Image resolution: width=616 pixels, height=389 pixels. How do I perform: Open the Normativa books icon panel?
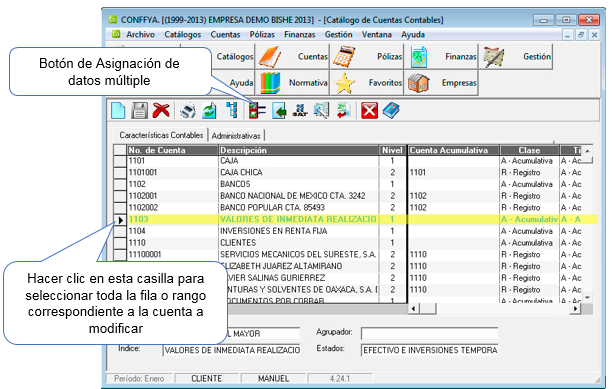293,83
